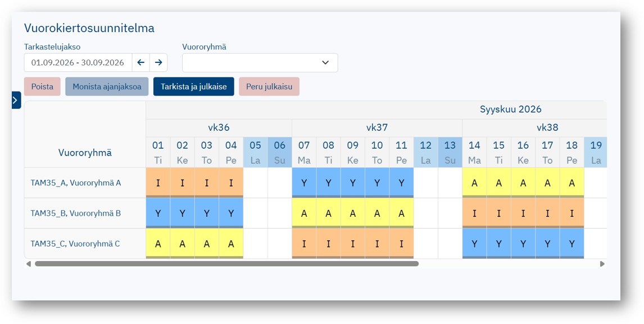Select Vuororyhmä A shift cell on day 01
Image resolution: width=644 pixels, height=324 pixels.
click(158, 182)
